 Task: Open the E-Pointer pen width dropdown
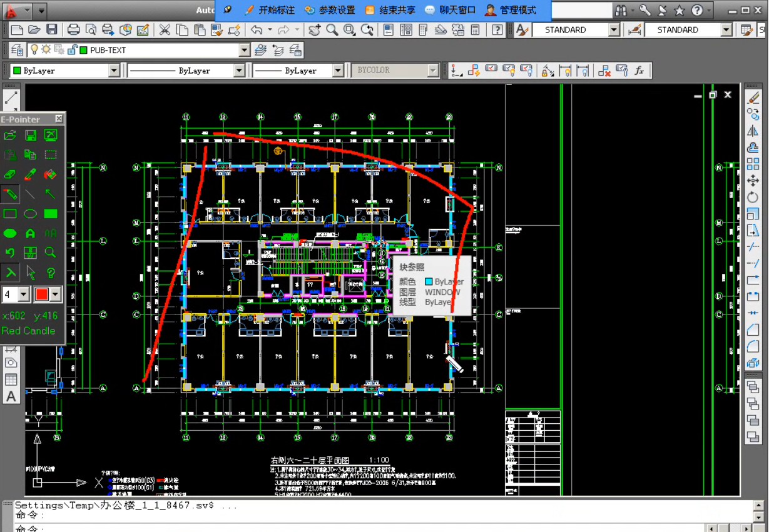(x=24, y=294)
